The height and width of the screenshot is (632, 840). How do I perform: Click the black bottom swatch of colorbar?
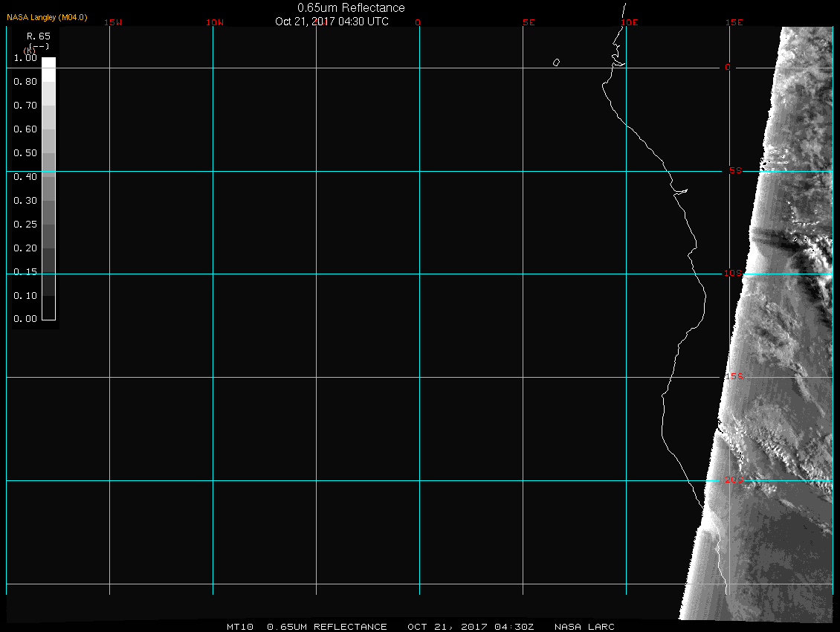tap(49, 308)
